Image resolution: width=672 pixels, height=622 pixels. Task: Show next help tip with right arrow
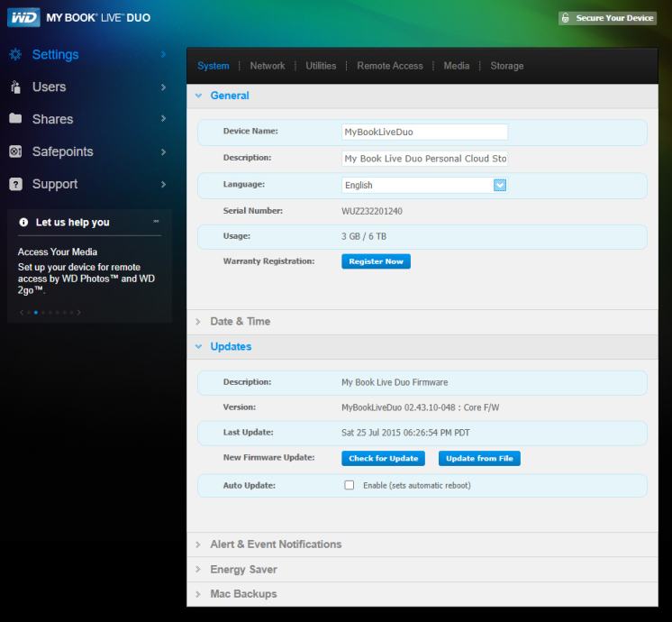79,313
